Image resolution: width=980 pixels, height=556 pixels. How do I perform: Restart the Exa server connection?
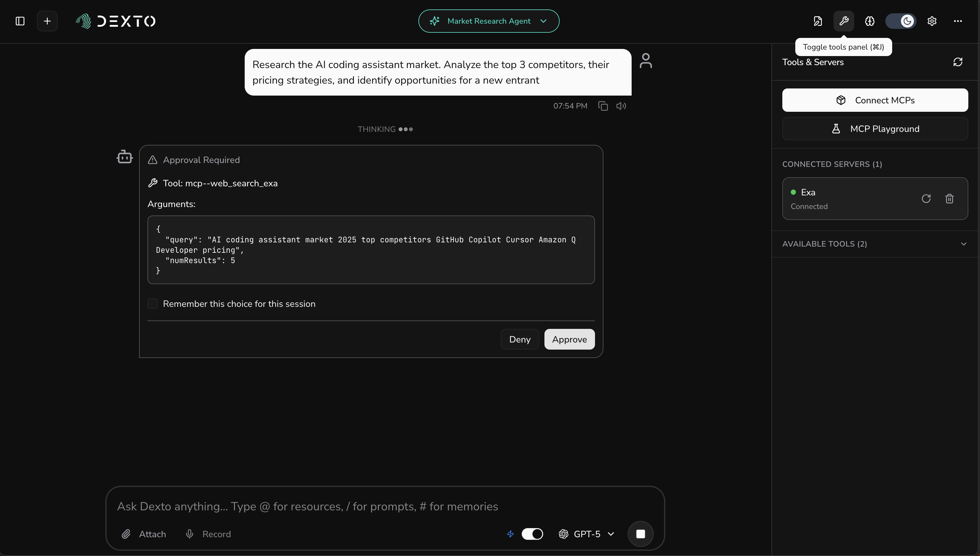coord(926,199)
